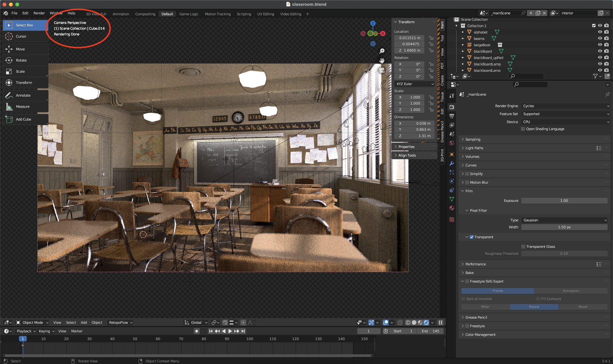Enable the Motion Blur checkbox
Screen dimensions: 613x364
pyautogui.click(x=467, y=182)
